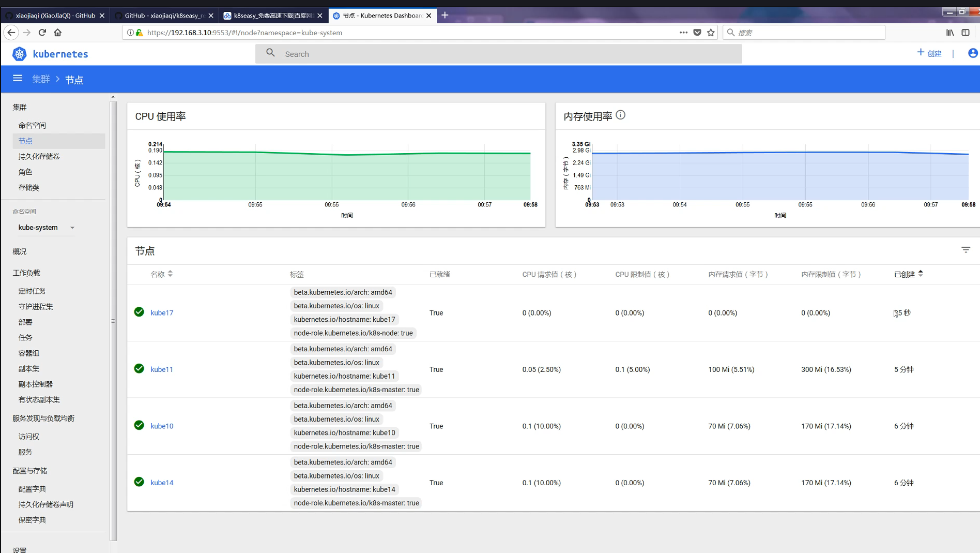Open 部署 in the sidebar
This screenshot has width=980, height=553.
25,322
